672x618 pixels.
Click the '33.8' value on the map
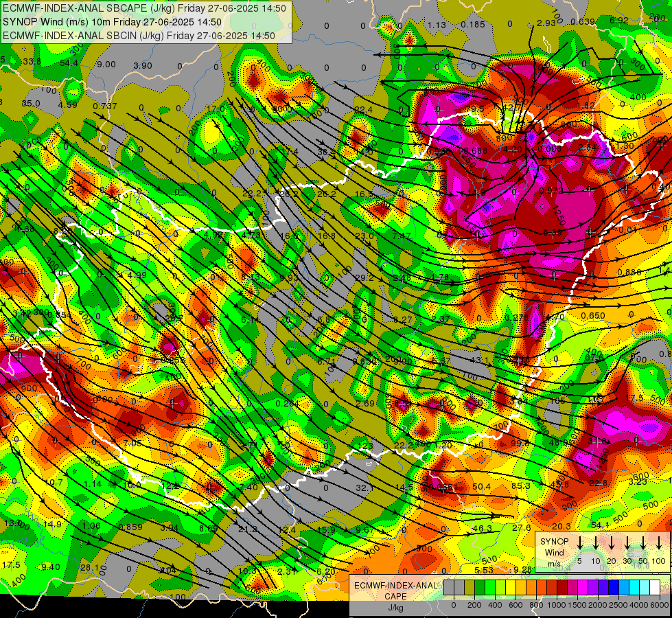[32, 61]
